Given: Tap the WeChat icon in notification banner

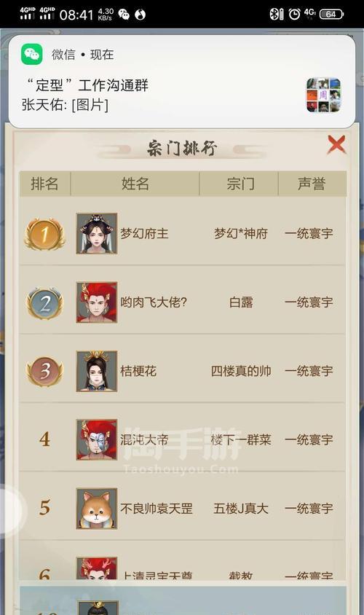Looking at the screenshot, I should click(32, 54).
